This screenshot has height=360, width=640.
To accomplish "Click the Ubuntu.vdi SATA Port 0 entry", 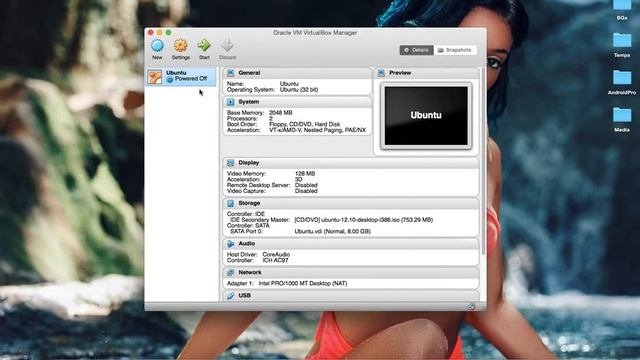I will coord(332,231).
